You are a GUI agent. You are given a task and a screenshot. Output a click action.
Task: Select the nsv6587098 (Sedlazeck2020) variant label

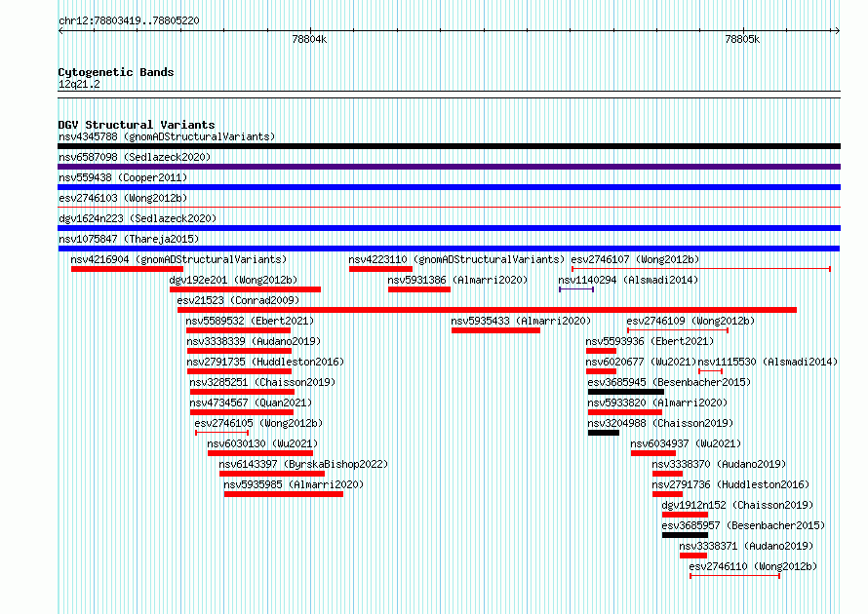coord(135,157)
